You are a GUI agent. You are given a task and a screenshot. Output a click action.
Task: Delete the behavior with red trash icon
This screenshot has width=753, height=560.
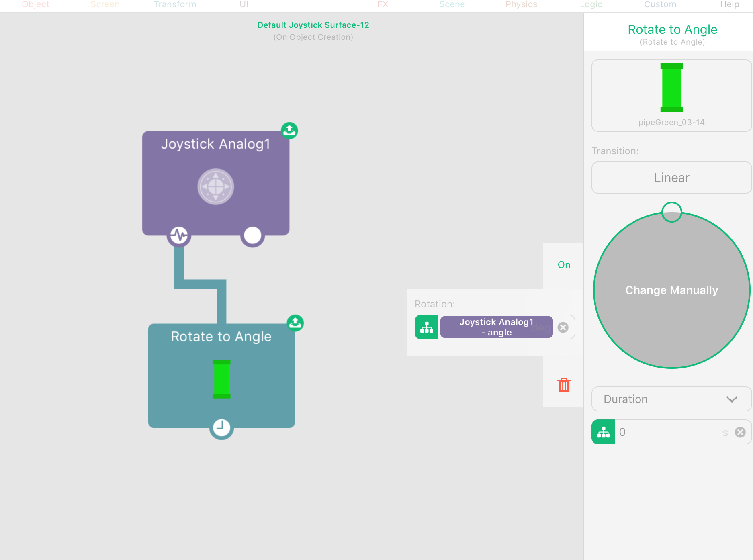click(564, 385)
